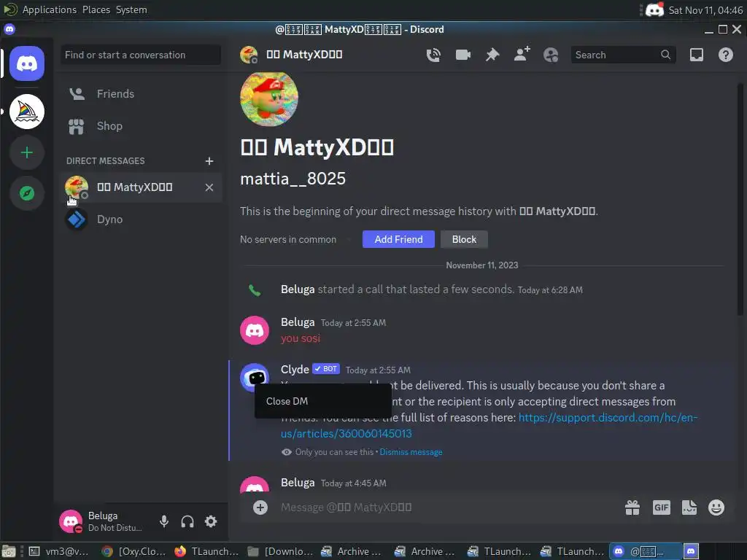
Task: Click MattyXD large profile avatar
Action: tap(268, 99)
